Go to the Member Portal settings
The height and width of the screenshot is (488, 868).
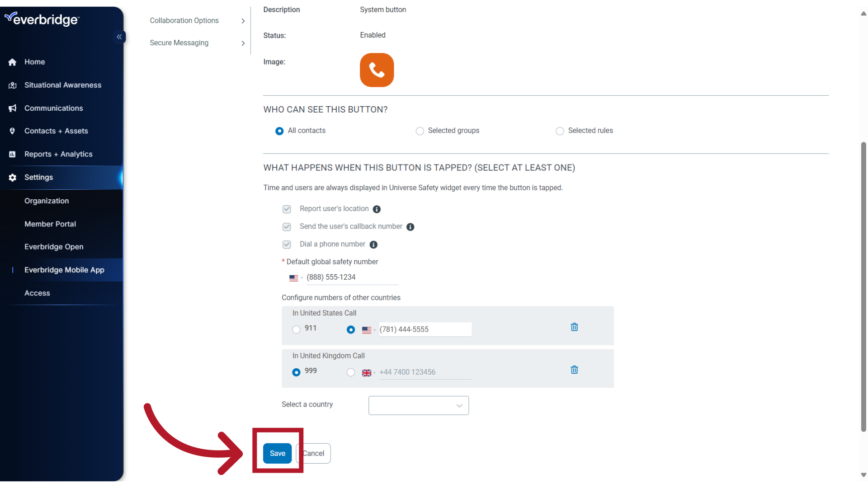[50, 224]
